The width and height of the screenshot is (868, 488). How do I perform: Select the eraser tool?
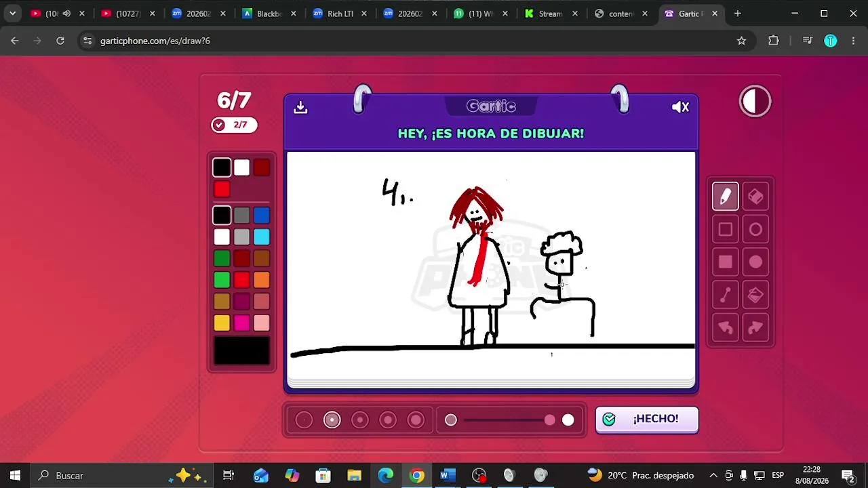coord(755,197)
